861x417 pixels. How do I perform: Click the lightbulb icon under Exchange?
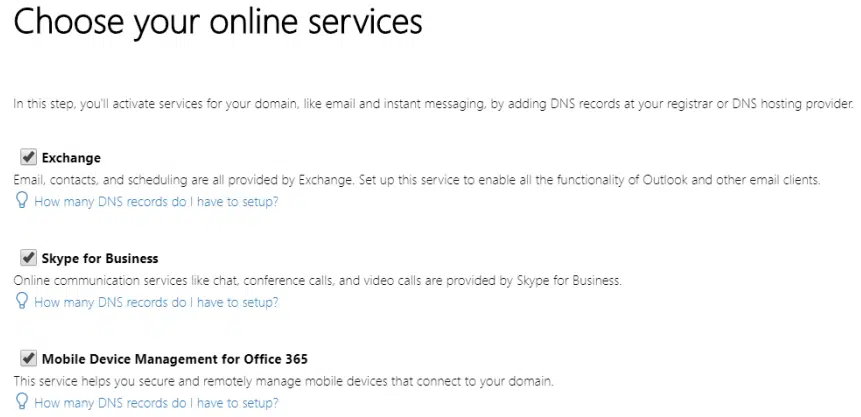click(x=20, y=201)
